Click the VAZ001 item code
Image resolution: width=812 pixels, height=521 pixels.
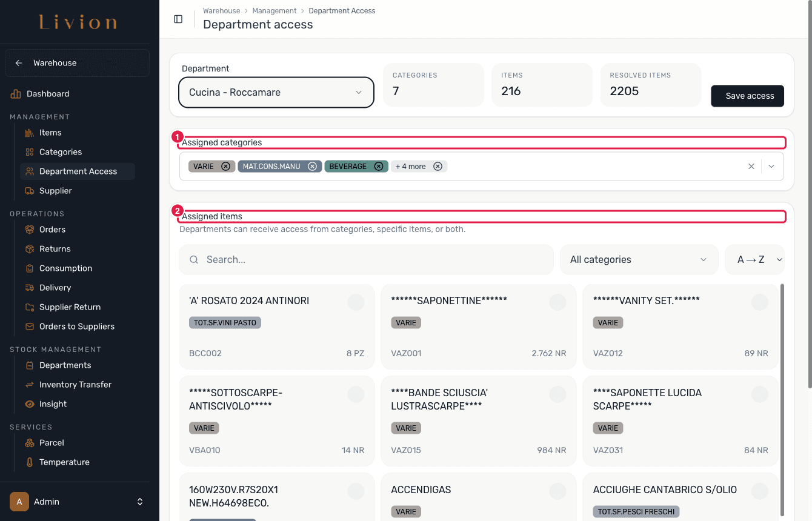click(x=406, y=353)
